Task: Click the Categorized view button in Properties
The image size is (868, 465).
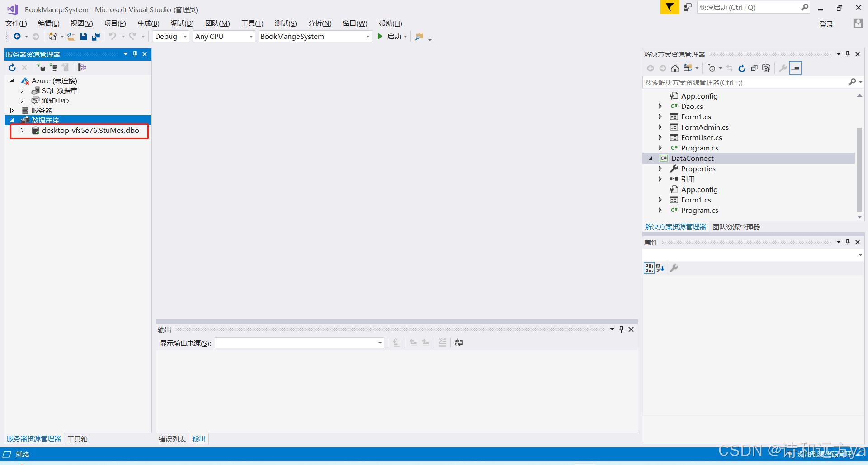Action: 649,268
